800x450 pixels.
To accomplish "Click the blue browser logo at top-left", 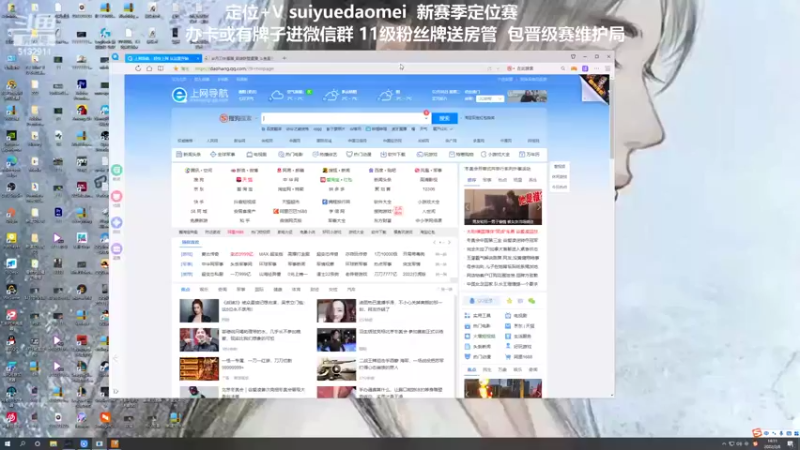I will click(116, 57).
